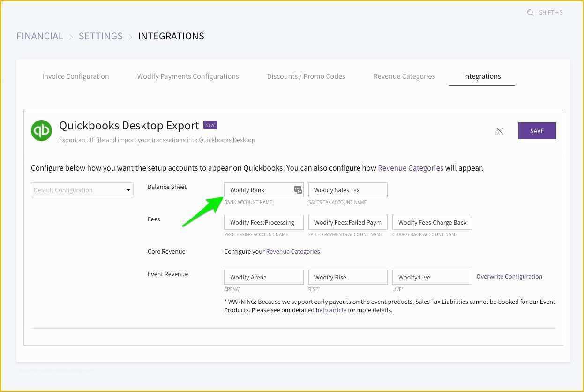Open the help article link
Screen dimensions: 584x392
point(331,310)
